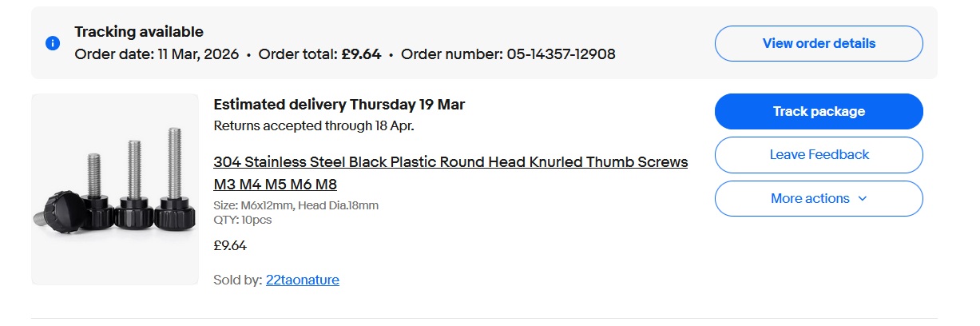The image size is (980, 326).
Task: Click the Returns accepted through 18 Apr text
Action: (x=314, y=125)
